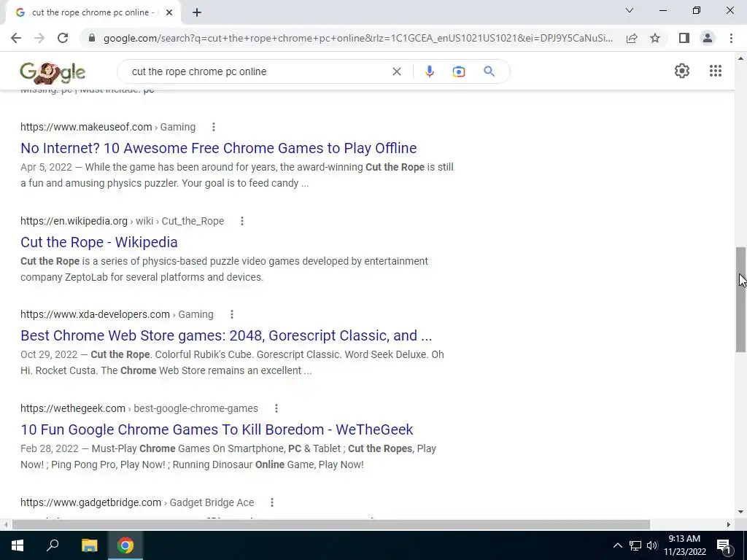Open the Chrome side panel
Viewport: 747px width, 560px height.
point(684,38)
